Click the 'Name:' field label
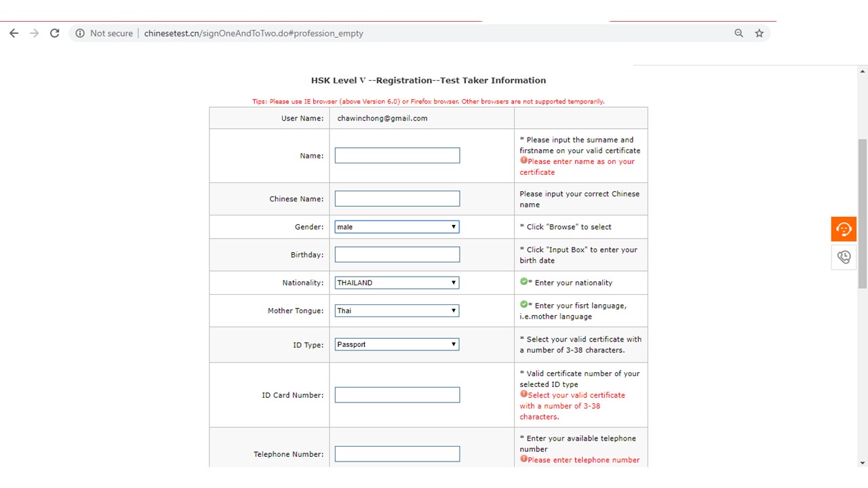Viewport: 868px width, 488px height. pyautogui.click(x=312, y=156)
